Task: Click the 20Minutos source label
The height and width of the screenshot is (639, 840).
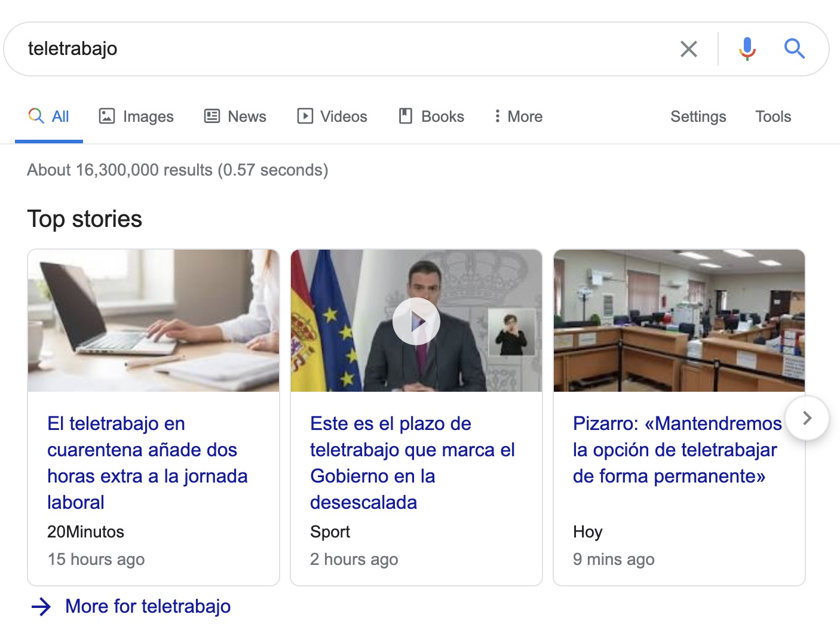Action: [x=85, y=532]
